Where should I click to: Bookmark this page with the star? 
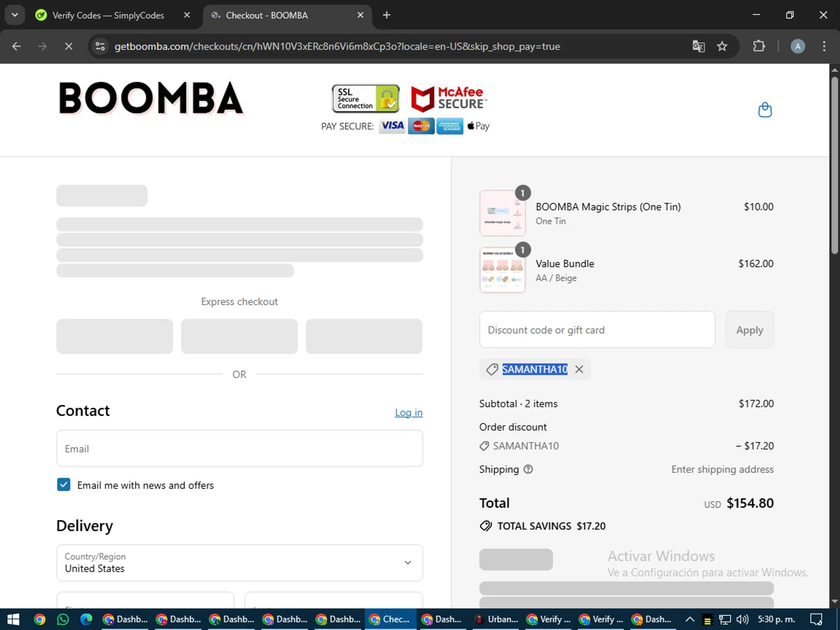[722, 46]
